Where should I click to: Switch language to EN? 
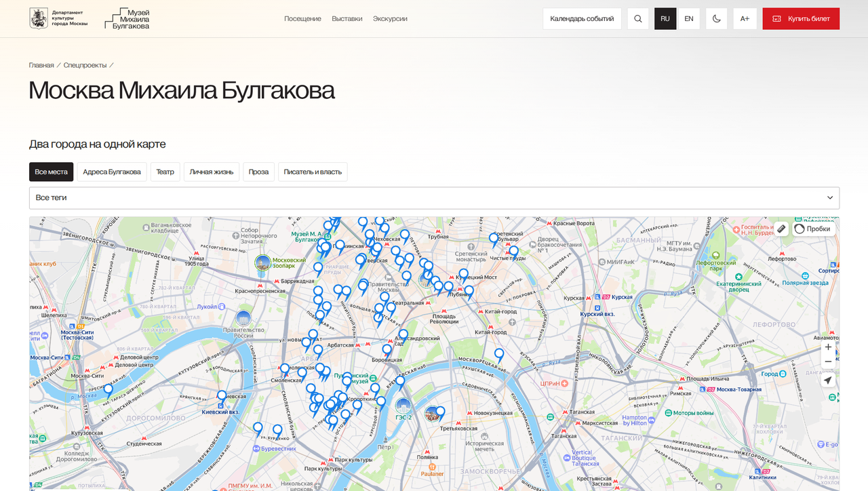(x=689, y=19)
